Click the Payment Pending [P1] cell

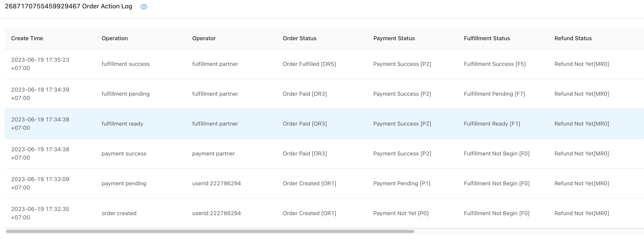coord(402,183)
